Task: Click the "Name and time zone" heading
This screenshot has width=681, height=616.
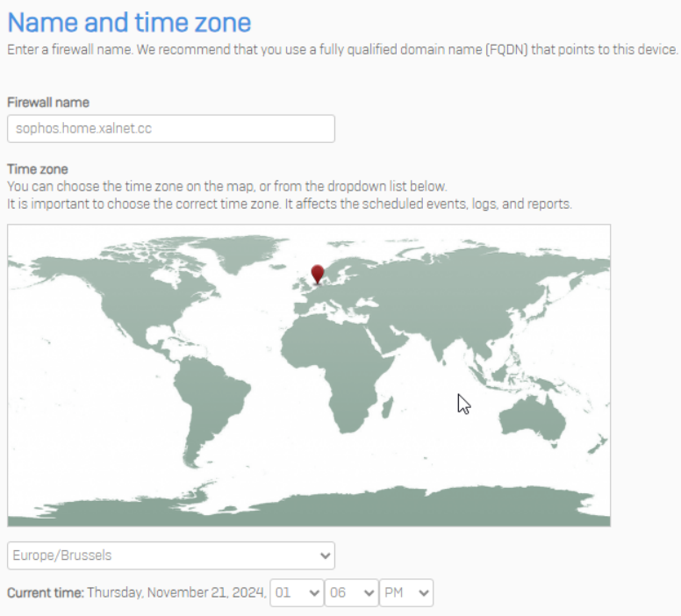Action: point(129,23)
